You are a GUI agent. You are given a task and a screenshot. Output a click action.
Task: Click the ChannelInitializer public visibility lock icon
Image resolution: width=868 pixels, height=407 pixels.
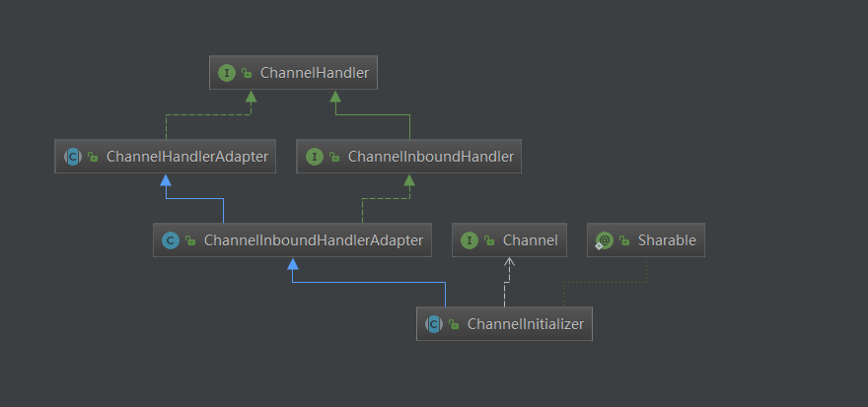pos(454,324)
